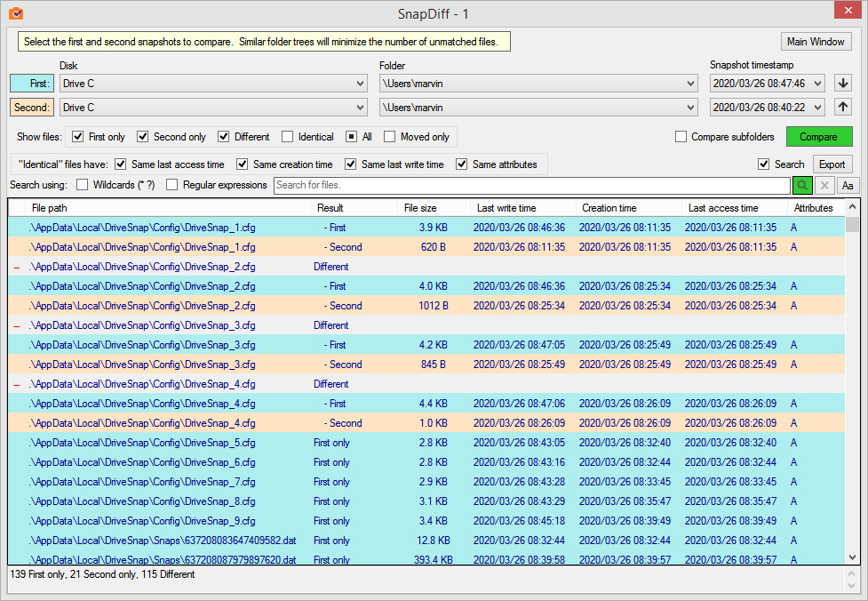Open First snapshot timestamp dropdown
Viewport: 868px width, 601px height.
point(768,83)
